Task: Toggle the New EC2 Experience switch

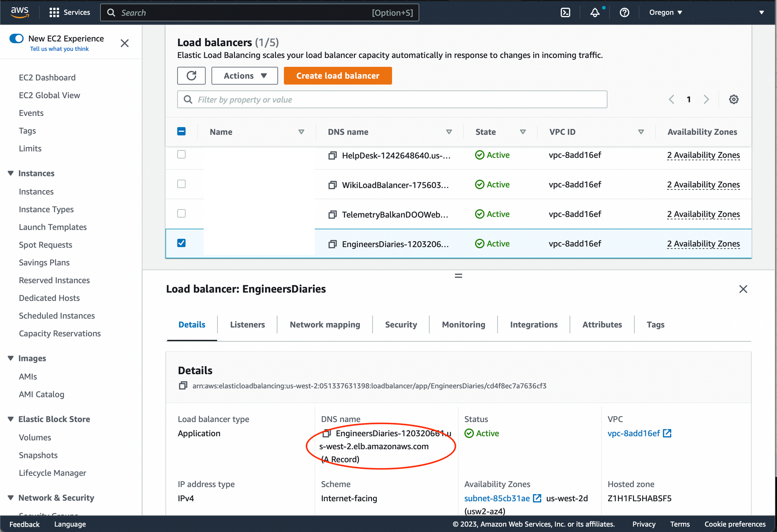Action: coord(16,38)
